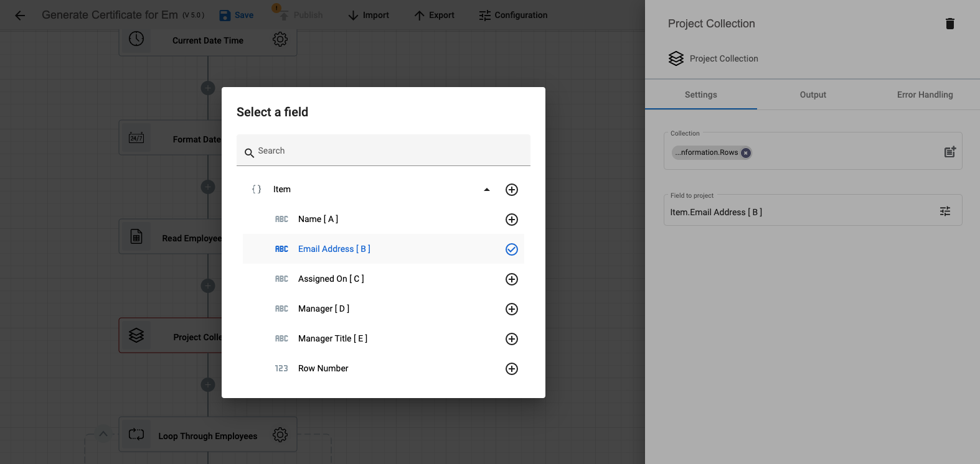Click the Search field in Select a field dialog

click(x=384, y=151)
